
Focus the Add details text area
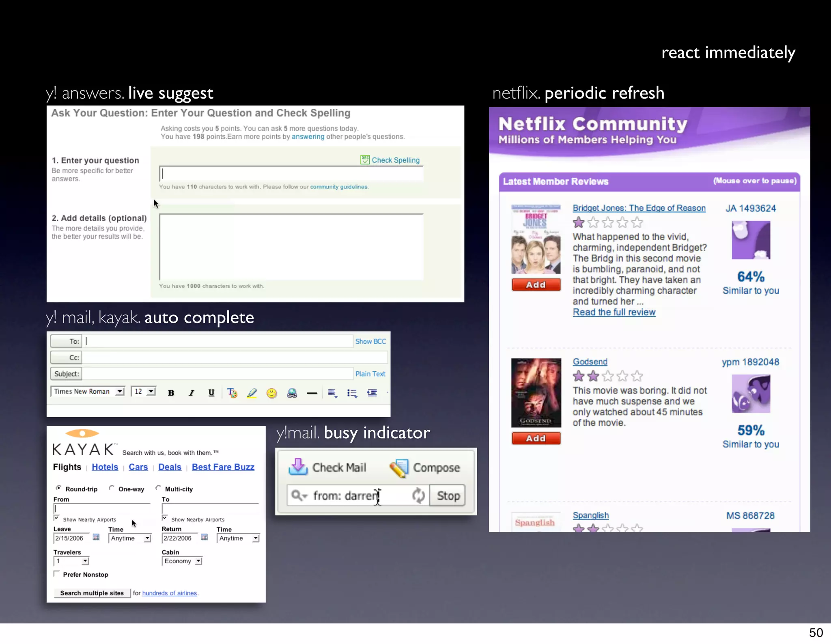pyautogui.click(x=291, y=247)
